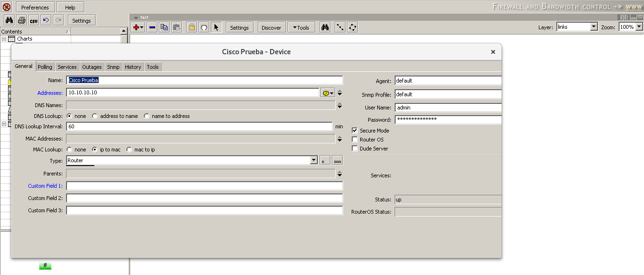Click the circular layout icon
Screen dimensions: 644x275
tap(353, 27)
